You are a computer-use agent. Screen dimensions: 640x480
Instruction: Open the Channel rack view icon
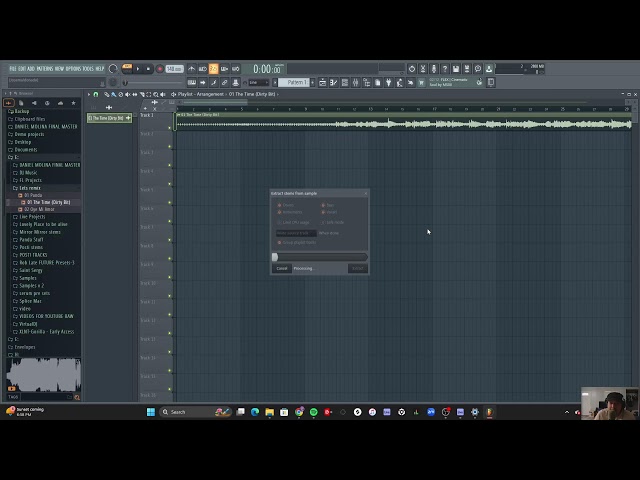pos(344,83)
